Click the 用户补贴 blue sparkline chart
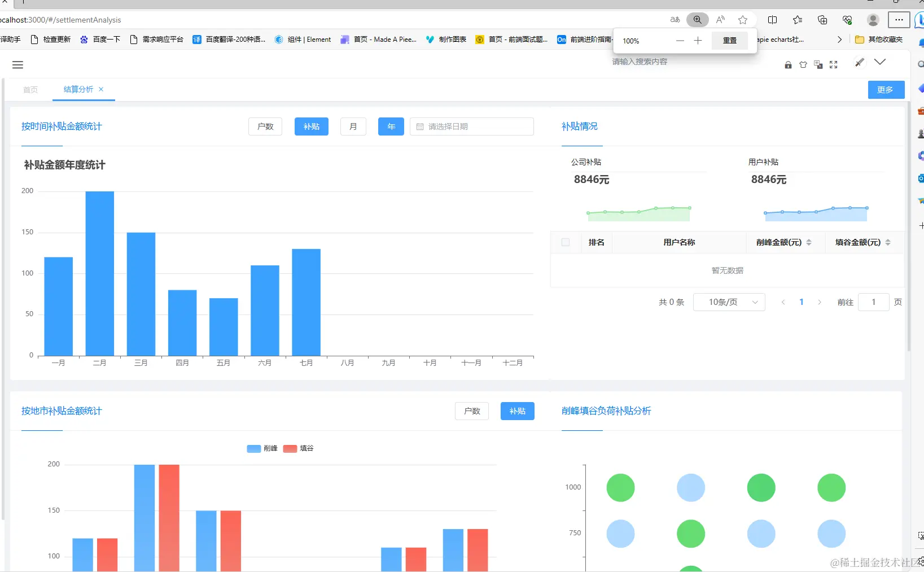 click(816, 213)
